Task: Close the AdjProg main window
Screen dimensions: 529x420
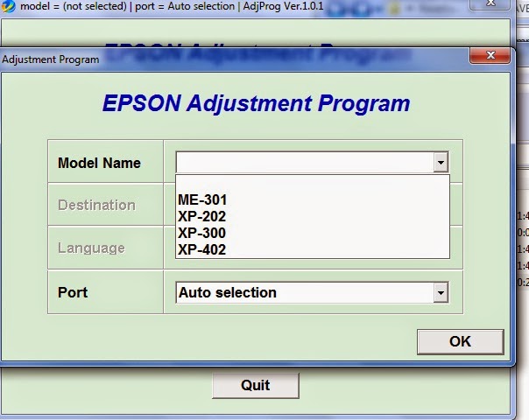Action: point(490,3)
